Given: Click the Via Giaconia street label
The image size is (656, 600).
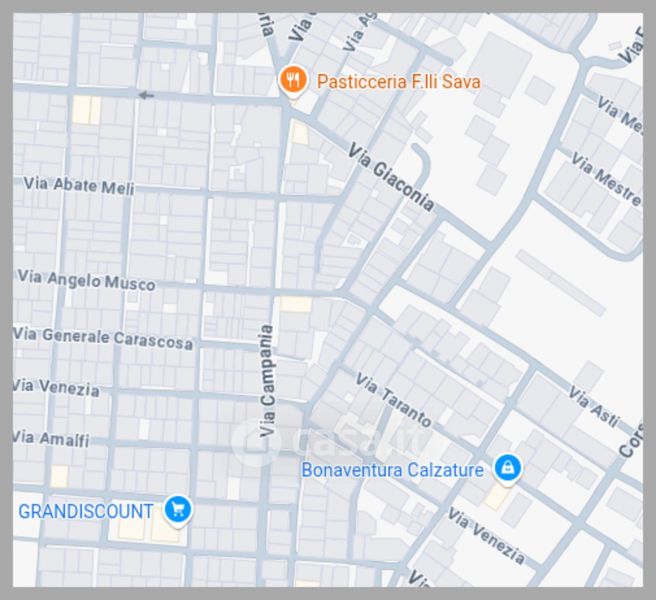Looking at the screenshot, I should 392,177.
